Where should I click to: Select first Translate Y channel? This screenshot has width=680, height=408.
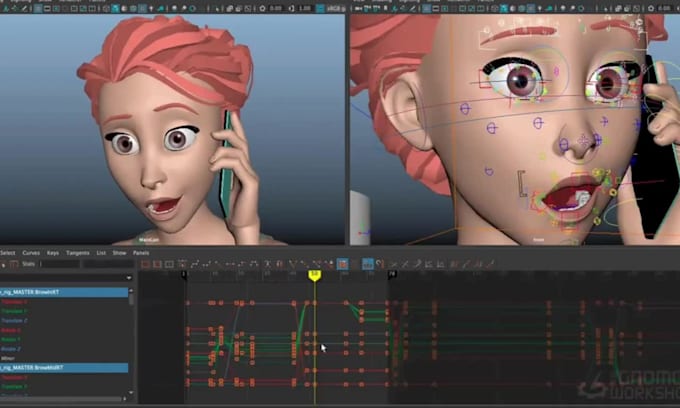click(x=14, y=311)
